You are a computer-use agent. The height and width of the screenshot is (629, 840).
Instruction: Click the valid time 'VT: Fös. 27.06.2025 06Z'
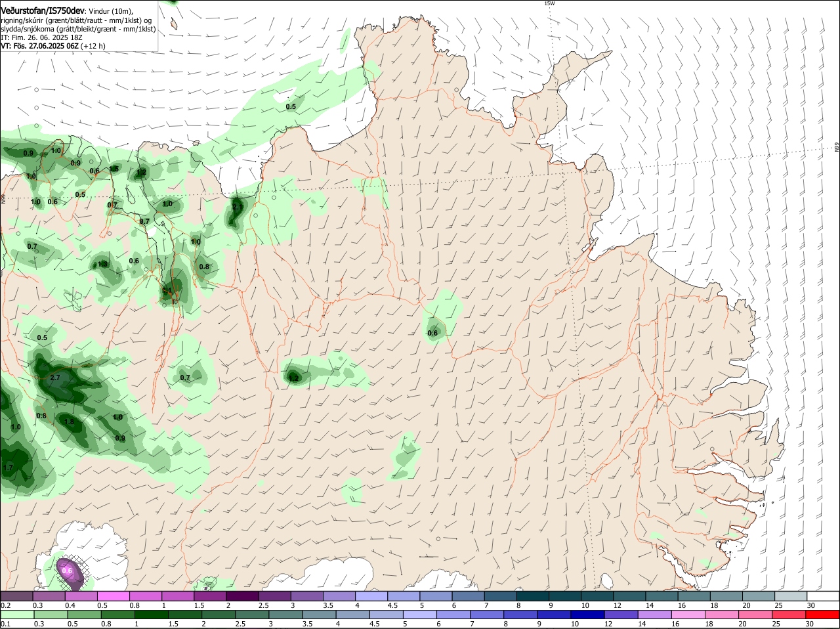(x=40, y=46)
